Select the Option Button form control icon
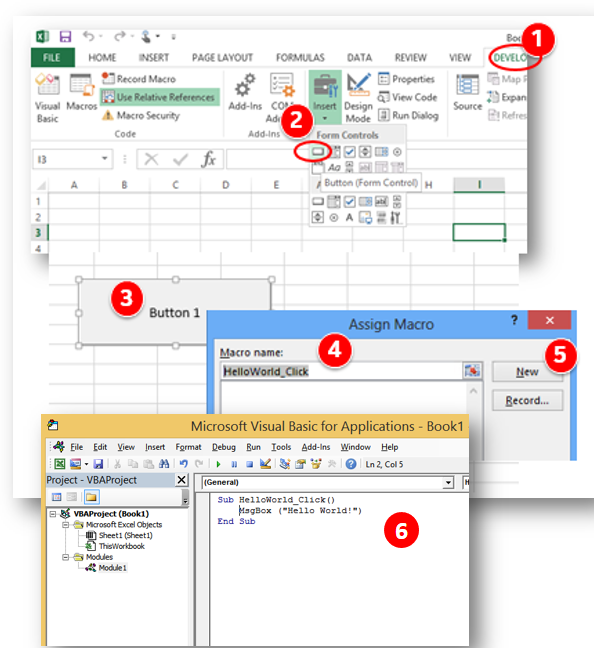This screenshot has width=594, height=648. tap(397, 152)
